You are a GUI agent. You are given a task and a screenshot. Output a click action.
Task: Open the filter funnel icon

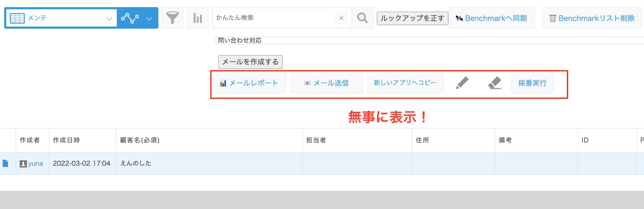[x=173, y=18]
